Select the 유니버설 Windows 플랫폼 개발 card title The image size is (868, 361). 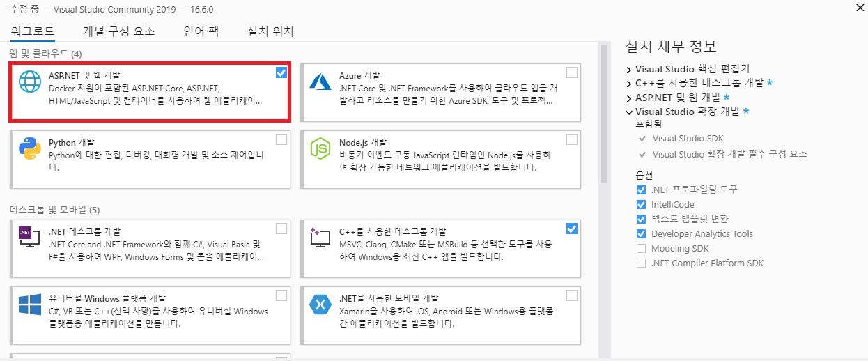pyautogui.click(x=107, y=298)
